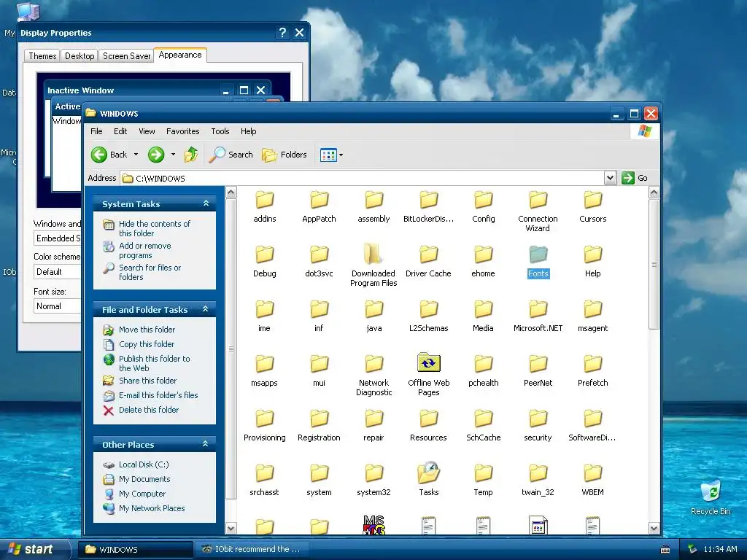Open the Forward history dropdown arrow
This screenshot has width=747, height=560.
(x=173, y=155)
